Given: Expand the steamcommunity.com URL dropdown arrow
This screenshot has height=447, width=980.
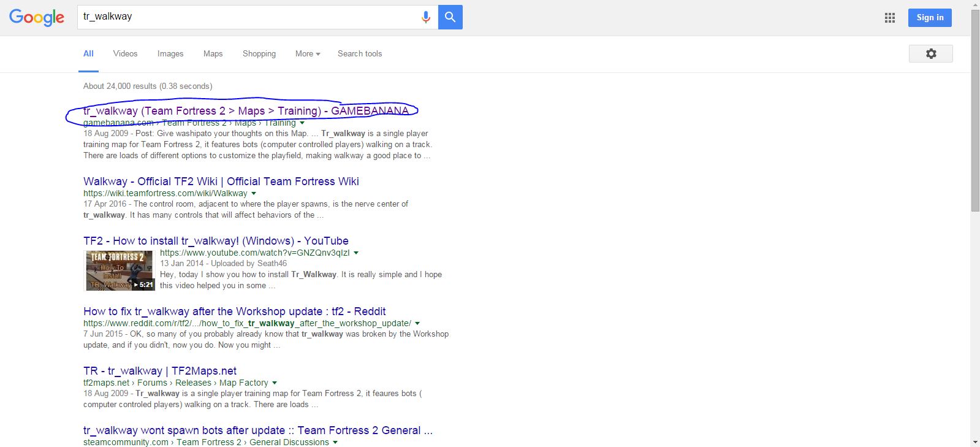Looking at the screenshot, I should click(x=335, y=443).
